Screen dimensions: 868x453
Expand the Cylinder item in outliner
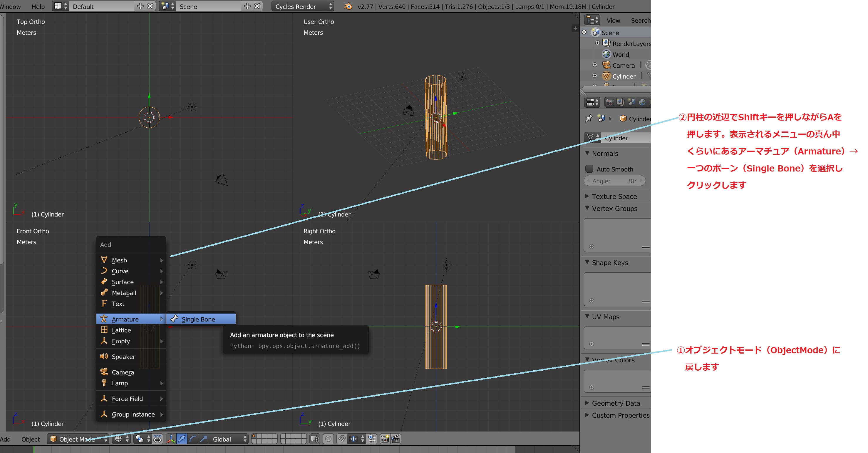[x=595, y=76]
